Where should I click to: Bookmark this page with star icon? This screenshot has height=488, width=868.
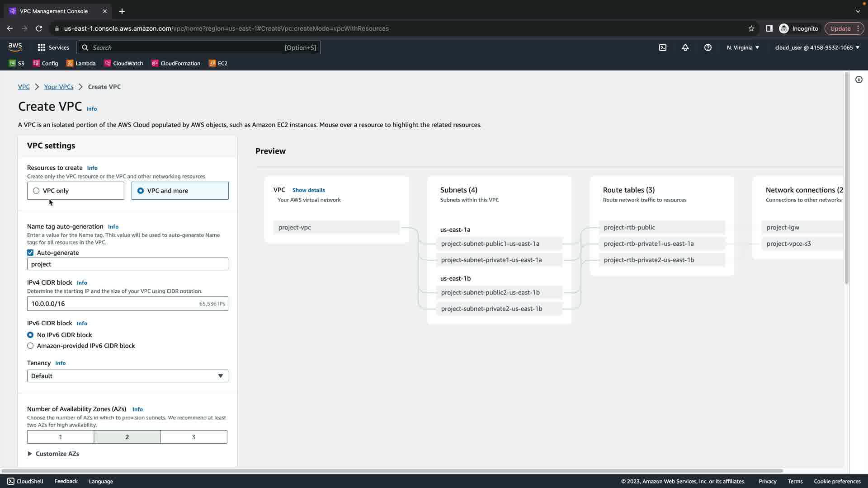coord(751,28)
